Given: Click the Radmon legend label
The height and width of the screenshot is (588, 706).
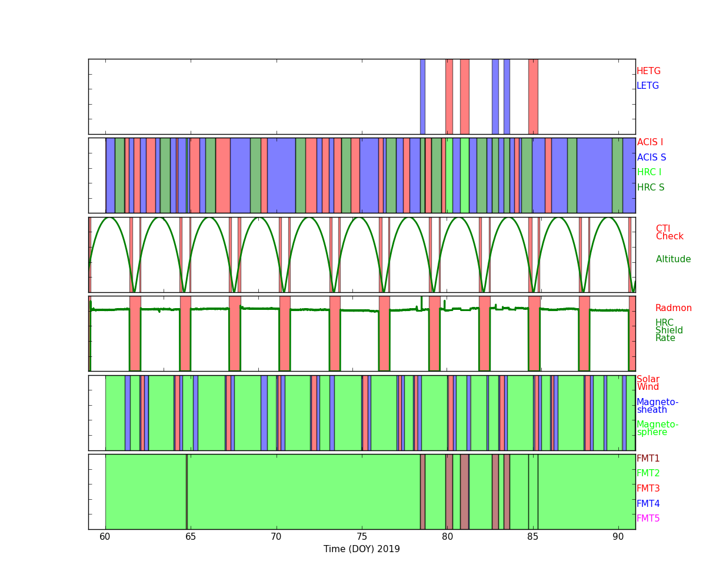Looking at the screenshot, I should tap(673, 308).
